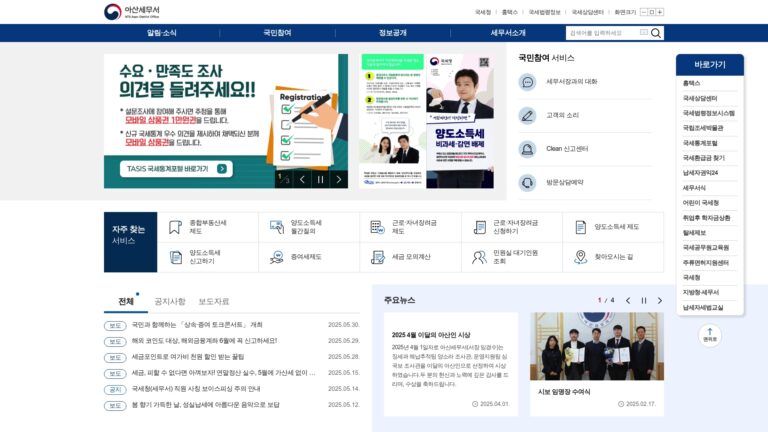Open the Clean 신고센터 bell icon
The height and width of the screenshot is (432, 768).
pyautogui.click(x=528, y=149)
